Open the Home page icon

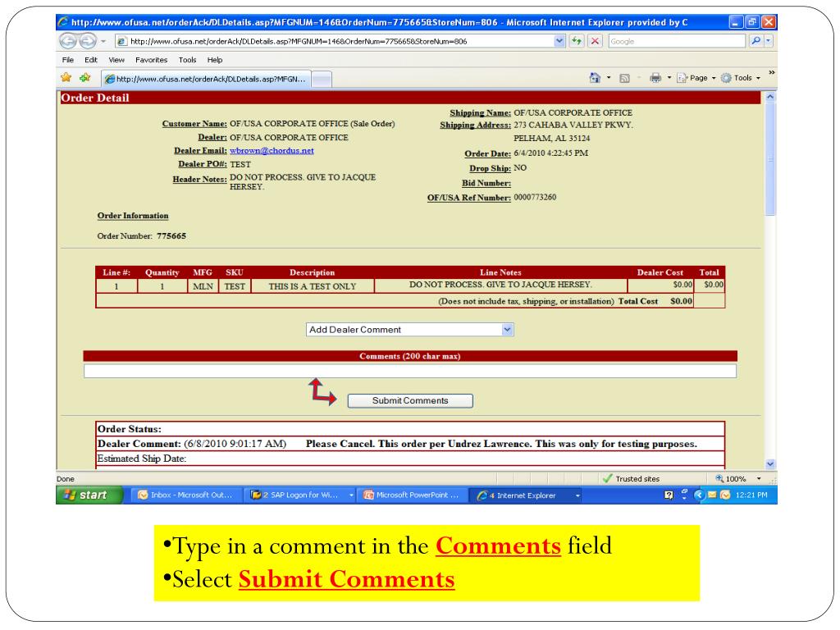tap(595, 78)
